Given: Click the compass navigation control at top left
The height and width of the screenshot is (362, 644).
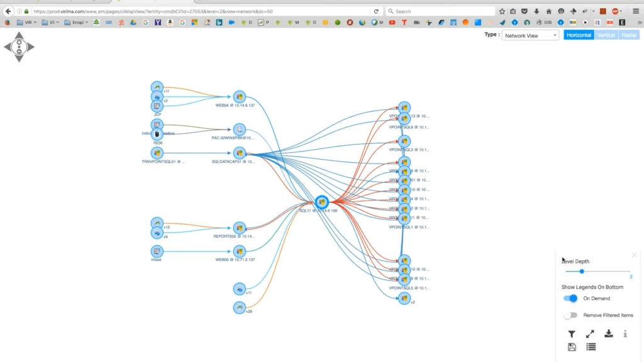Looking at the screenshot, I should 18,47.
